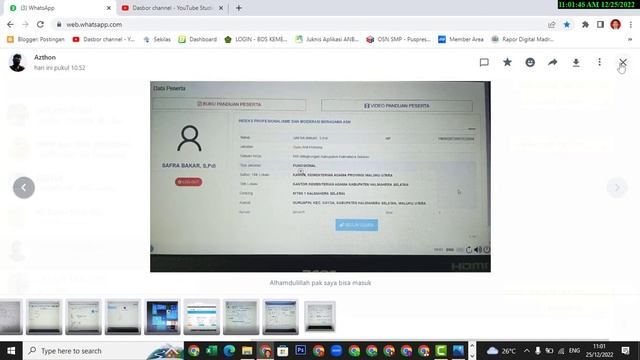Show the next photo with right arrow

617,188
